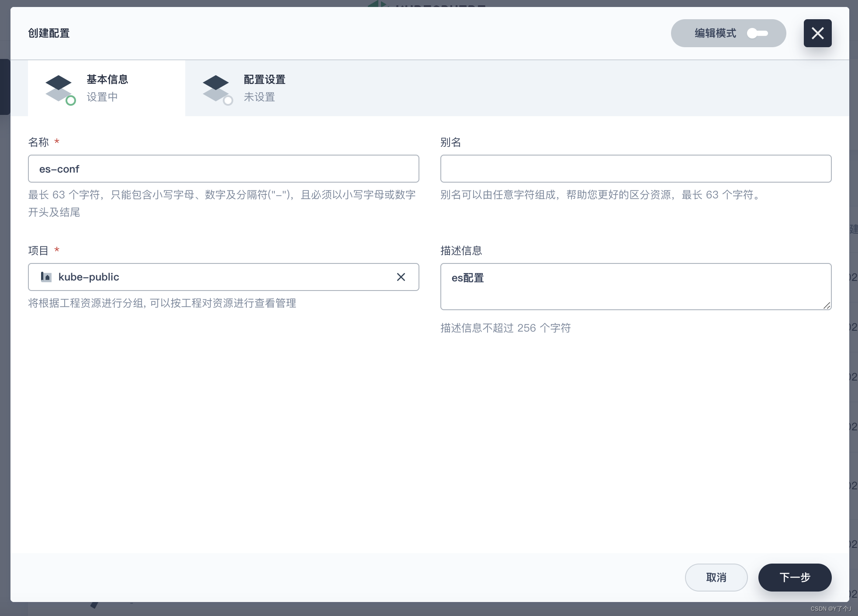Click the 将根据工程资源进行分组 help text

[x=162, y=303]
